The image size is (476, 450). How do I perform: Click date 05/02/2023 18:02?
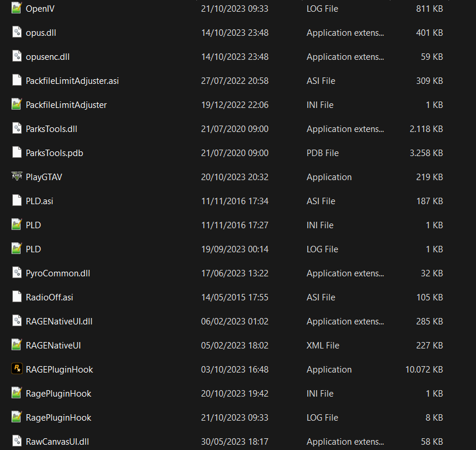click(234, 346)
